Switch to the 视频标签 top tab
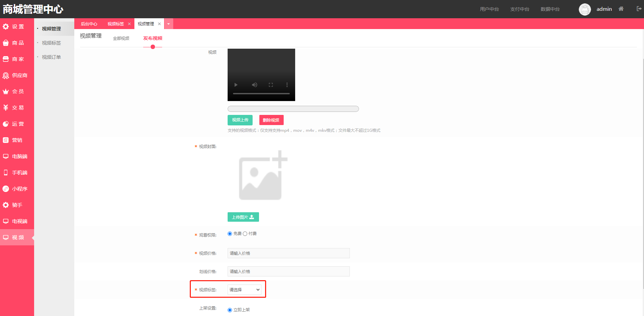 (x=116, y=24)
